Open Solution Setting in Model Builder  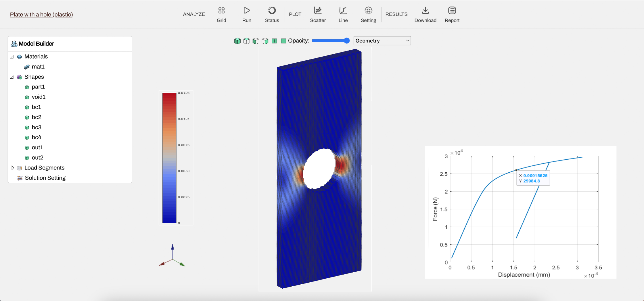tap(45, 178)
